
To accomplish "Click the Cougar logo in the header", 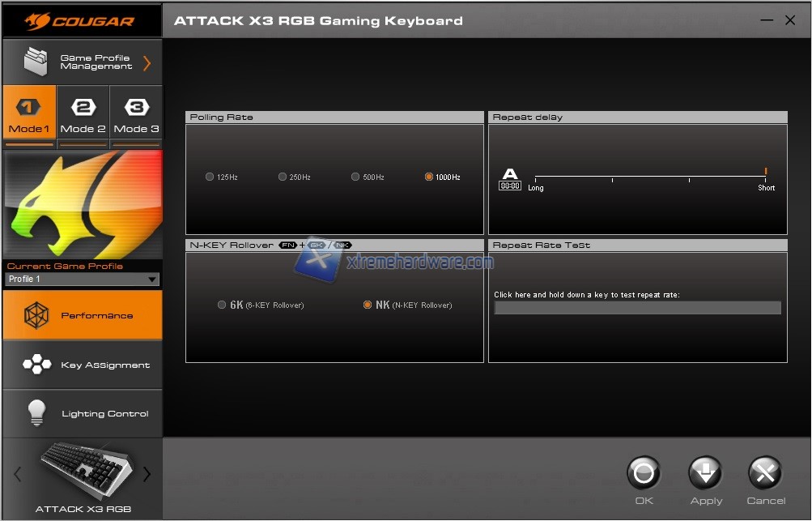I will 82,20.
